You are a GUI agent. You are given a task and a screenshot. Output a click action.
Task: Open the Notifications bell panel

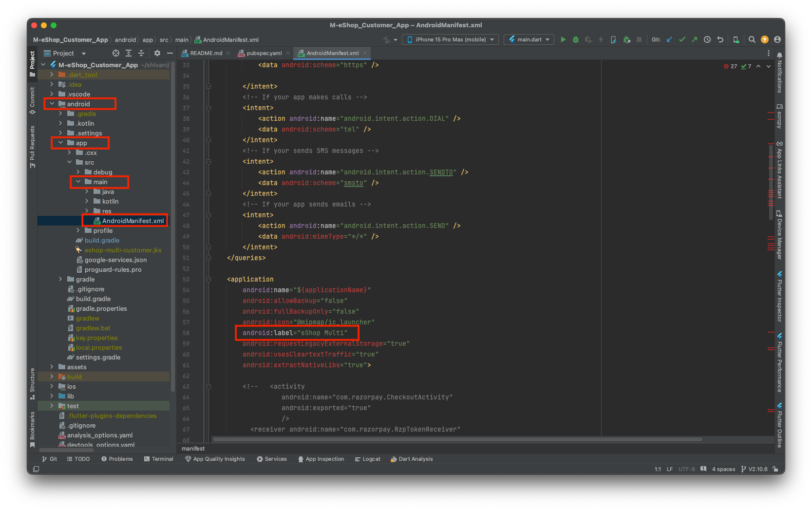pos(779,73)
